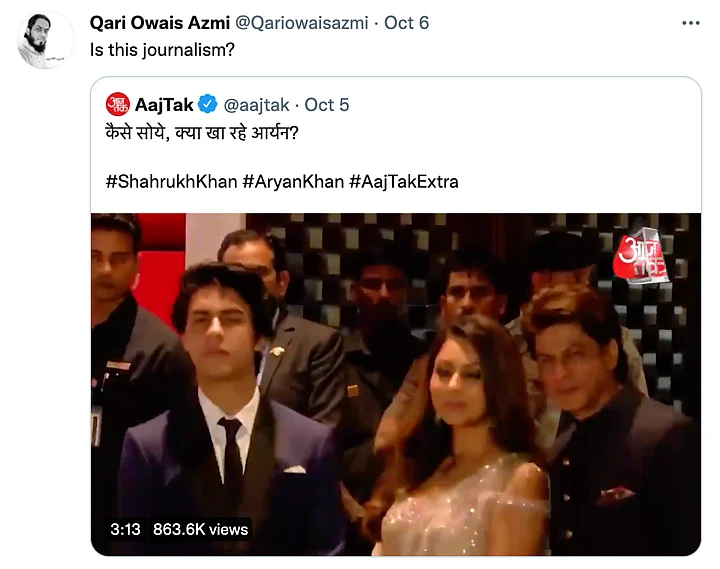Click the Oct 5 quoted tweet date
Screen dimensions: 720x569
(326, 105)
